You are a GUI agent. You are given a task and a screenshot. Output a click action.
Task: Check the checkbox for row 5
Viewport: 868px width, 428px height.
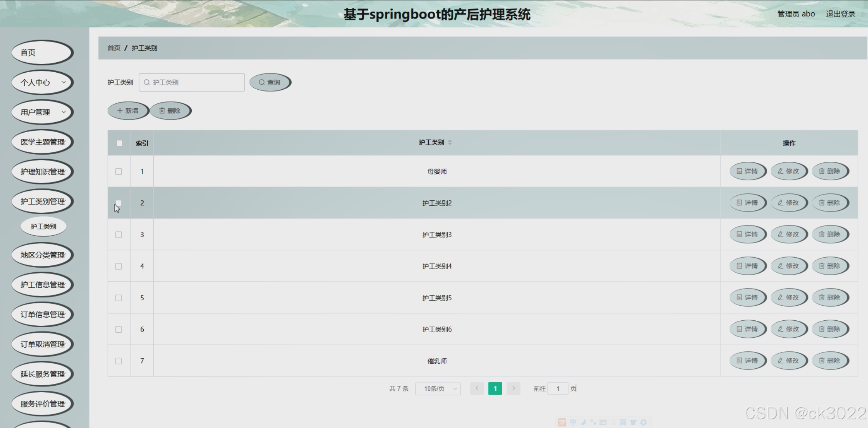[x=119, y=298]
